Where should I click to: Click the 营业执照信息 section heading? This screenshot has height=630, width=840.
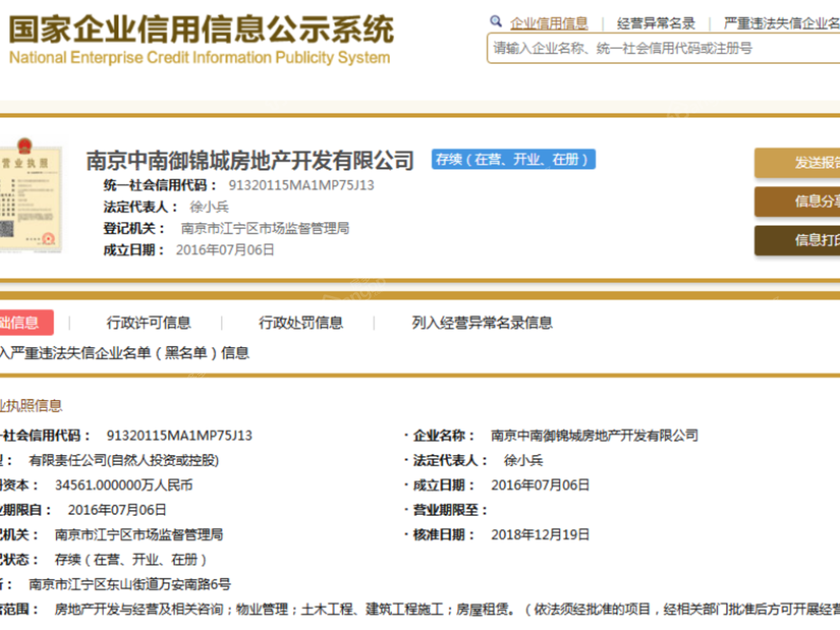(31, 406)
